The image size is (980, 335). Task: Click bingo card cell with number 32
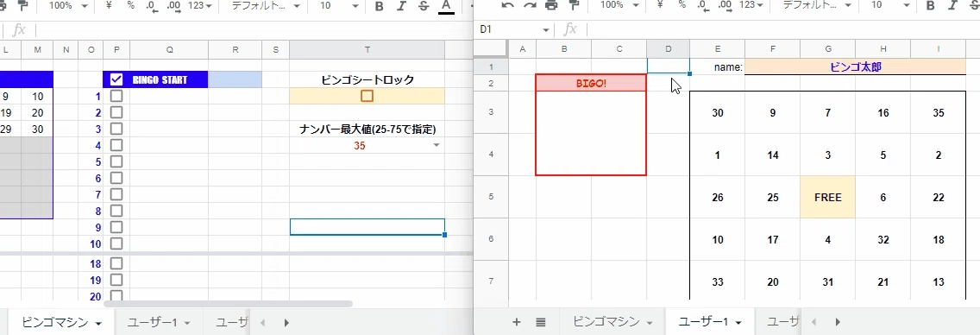(883, 239)
